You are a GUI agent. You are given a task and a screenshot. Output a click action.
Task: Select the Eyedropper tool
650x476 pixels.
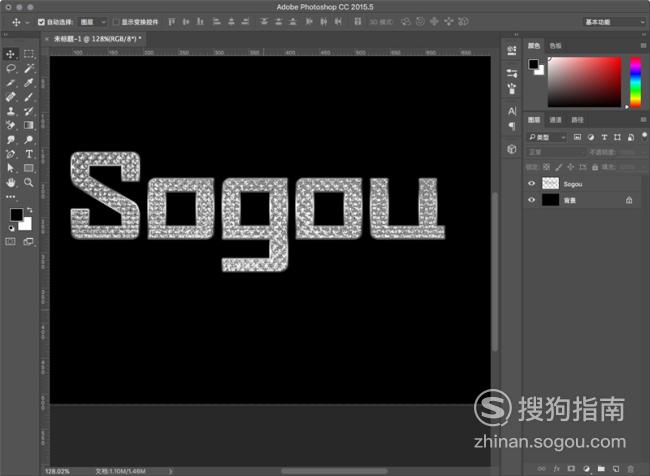pyautogui.click(x=29, y=83)
